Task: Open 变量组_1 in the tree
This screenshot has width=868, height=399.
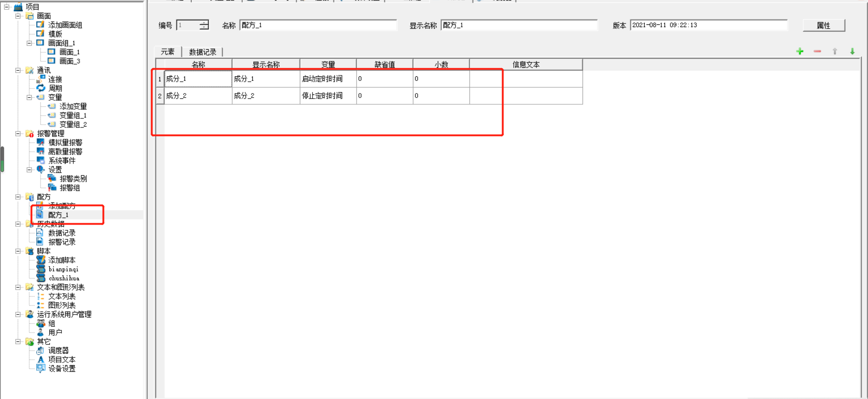Action: (x=73, y=115)
